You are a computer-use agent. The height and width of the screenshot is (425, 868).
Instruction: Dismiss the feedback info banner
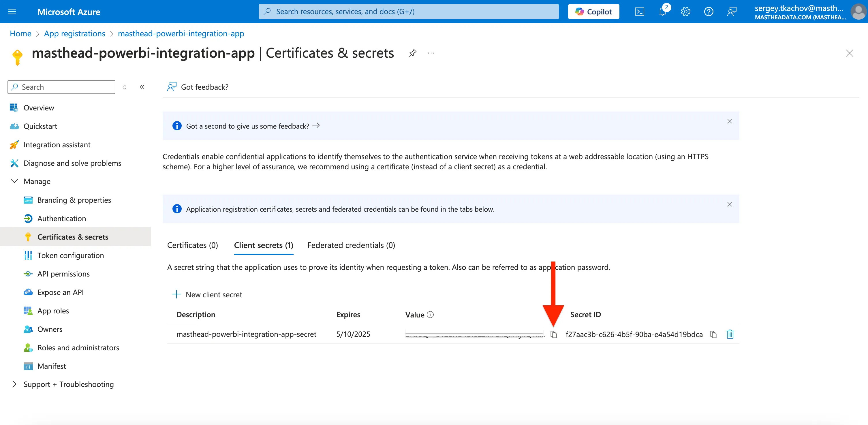(x=729, y=121)
